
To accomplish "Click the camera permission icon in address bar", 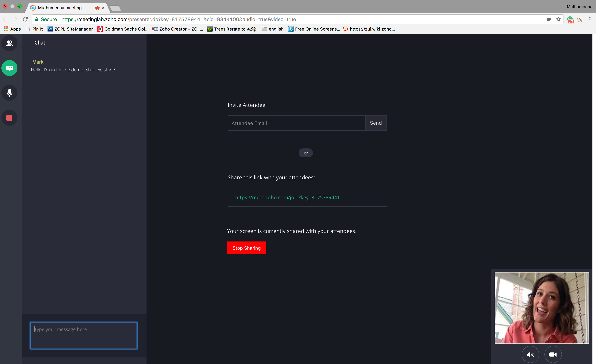I will coord(549,19).
